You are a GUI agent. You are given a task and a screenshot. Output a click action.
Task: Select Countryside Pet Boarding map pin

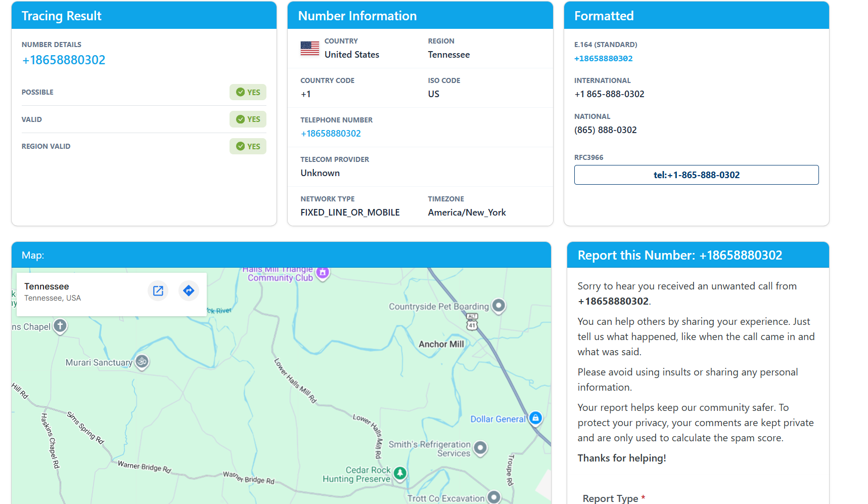[498, 305]
